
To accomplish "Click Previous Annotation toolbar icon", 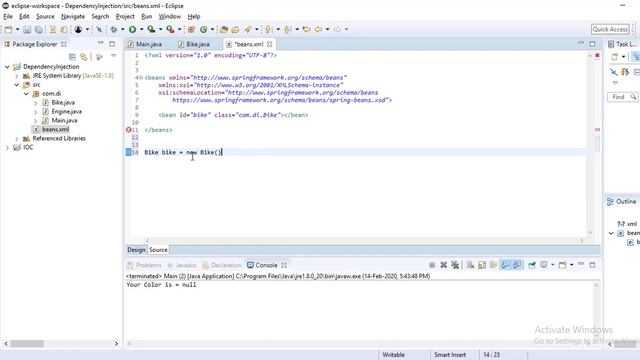I will (x=287, y=29).
